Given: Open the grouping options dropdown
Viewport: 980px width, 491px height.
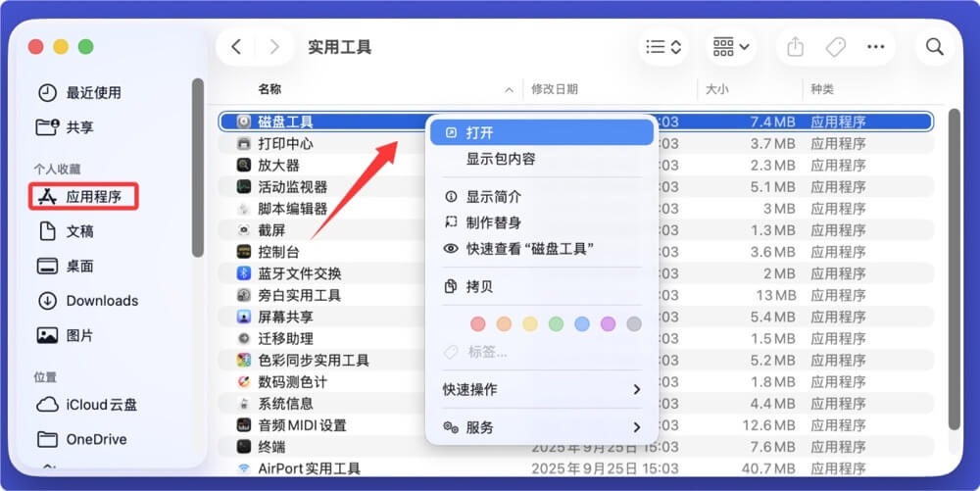Looking at the screenshot, I should pos(731,47).
